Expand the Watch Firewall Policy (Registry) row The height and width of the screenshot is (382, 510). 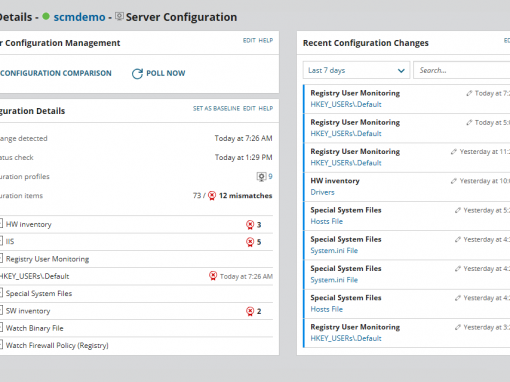tap(1, 345)
